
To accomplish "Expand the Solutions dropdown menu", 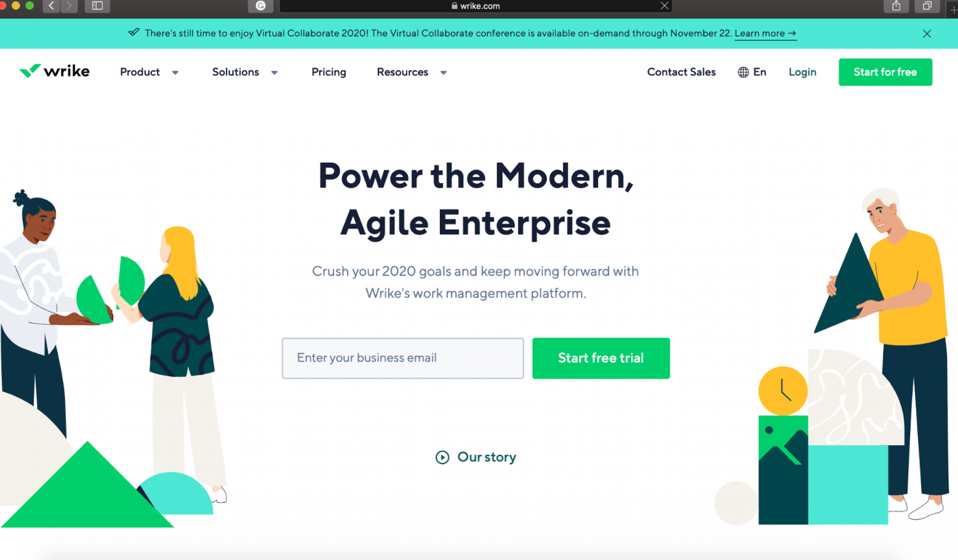I will (x=245, y=72).
